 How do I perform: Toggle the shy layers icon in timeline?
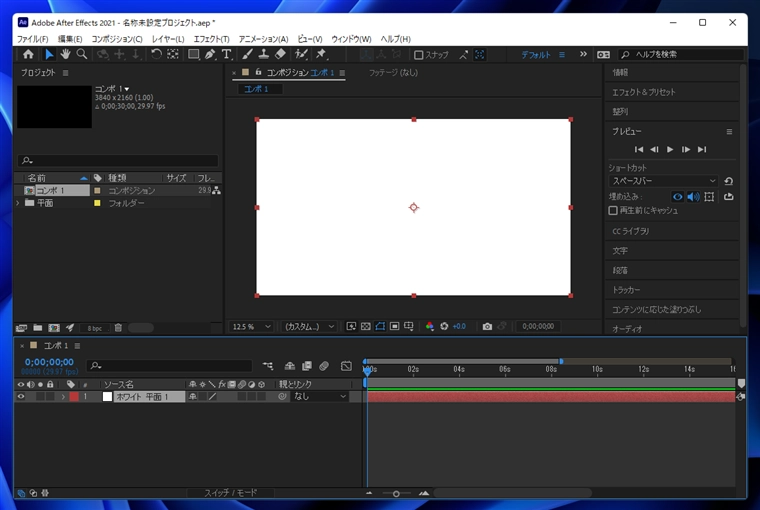[x=289, y=366]
